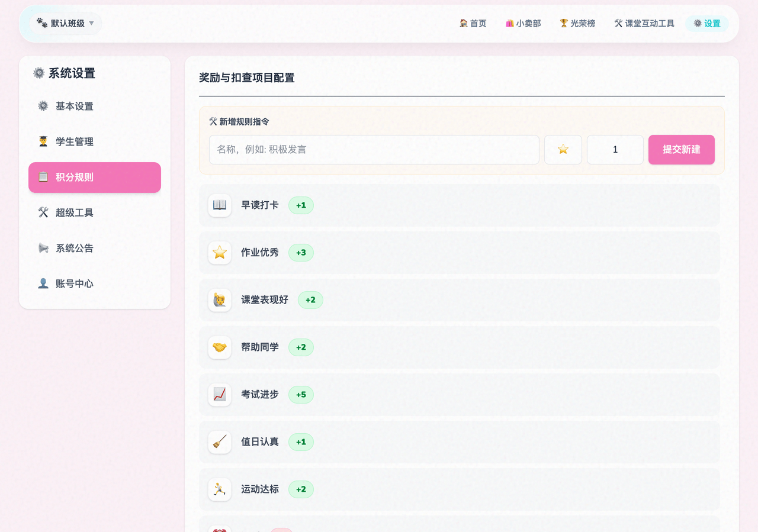Click the runner icon for 运动达标
The width and height of the screenshot is (758, 532).
click(220, 489)
